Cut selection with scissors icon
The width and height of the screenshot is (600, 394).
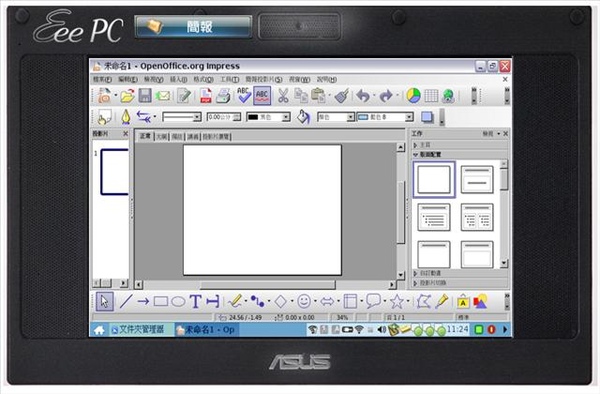click(283, 96)
